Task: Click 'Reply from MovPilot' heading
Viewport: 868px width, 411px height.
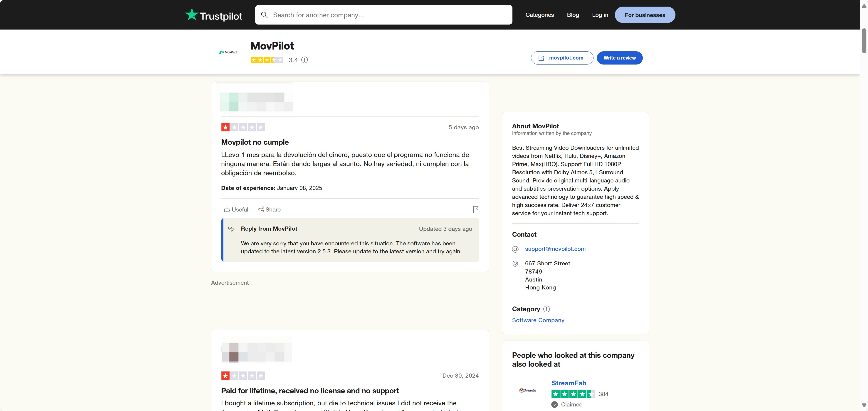Action: click(269, 229)
